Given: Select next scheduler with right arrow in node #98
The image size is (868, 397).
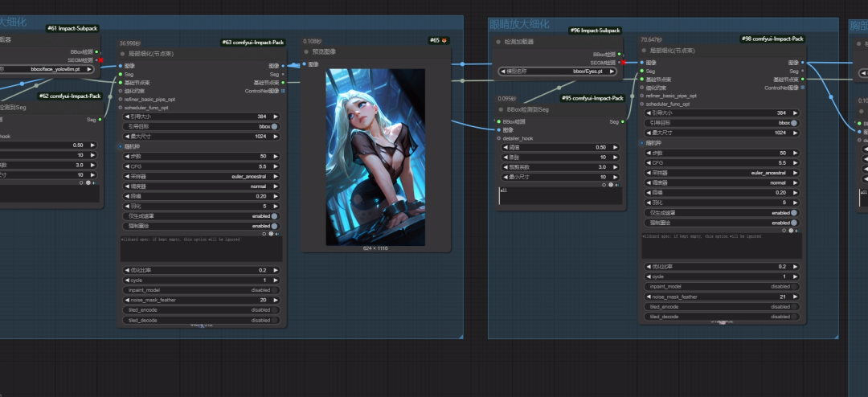Looking at the screenshot, I should [796, 182].
